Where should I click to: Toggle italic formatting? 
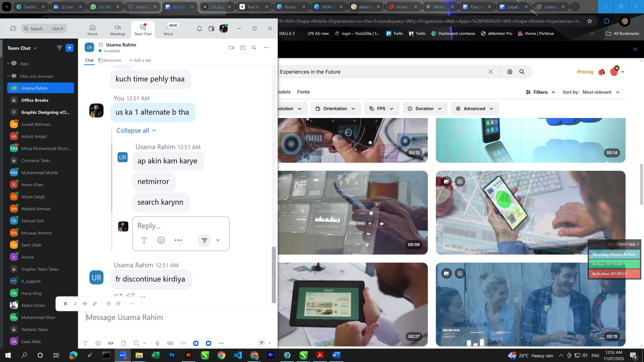point(75,304)
